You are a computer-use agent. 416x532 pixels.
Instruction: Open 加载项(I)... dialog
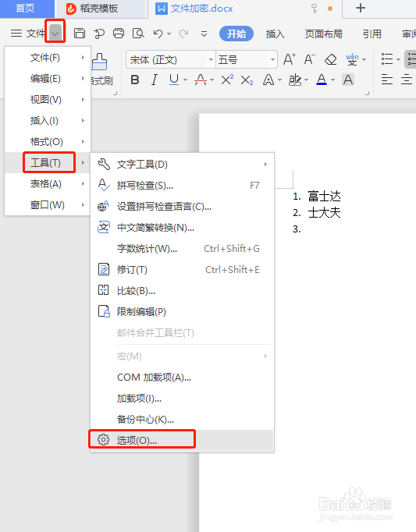click(x=183, y=399)
